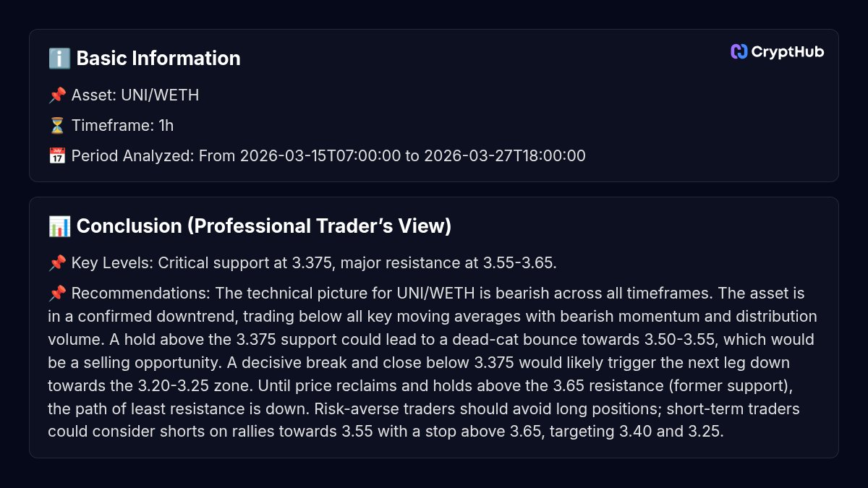Click the end date 2026-03-27T18:00:00

point(504,156)
